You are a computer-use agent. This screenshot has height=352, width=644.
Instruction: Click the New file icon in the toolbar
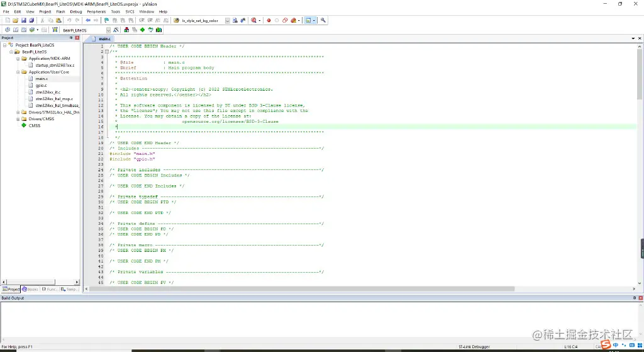point(8,20)
